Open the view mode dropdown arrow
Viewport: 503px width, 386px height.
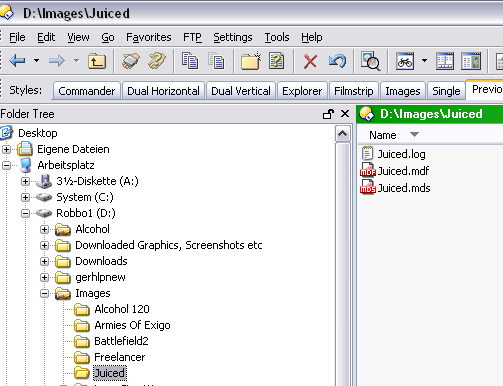pos(424,61)
